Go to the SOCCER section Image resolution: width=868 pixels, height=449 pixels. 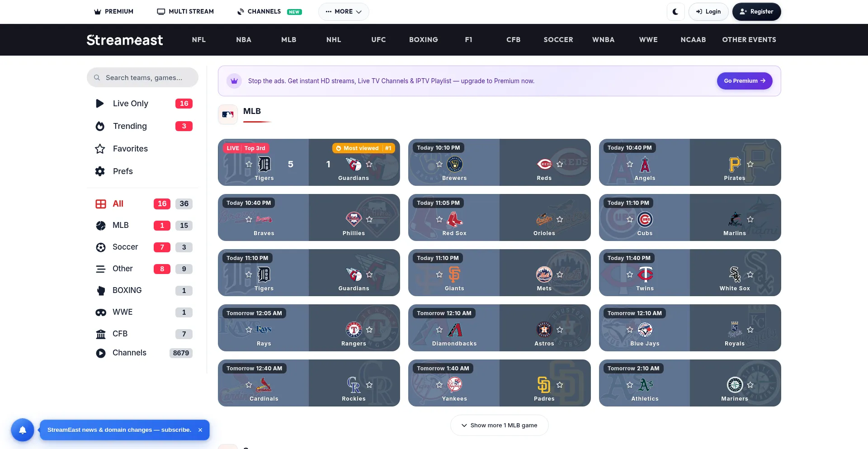pos(558,40)
